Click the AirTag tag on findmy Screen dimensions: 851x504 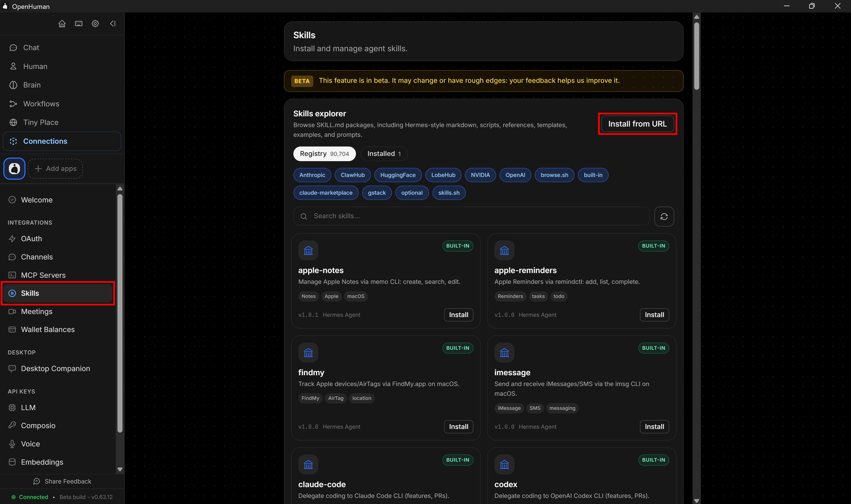pos(336,398)
